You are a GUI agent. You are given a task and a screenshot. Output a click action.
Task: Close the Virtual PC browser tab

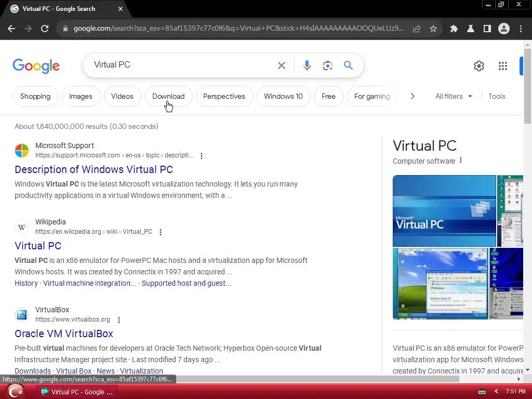click(121, 9)
